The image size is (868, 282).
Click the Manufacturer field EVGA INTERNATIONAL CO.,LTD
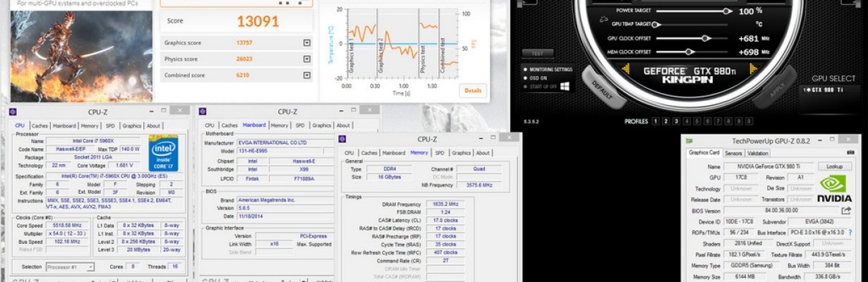tap(285, 142)
